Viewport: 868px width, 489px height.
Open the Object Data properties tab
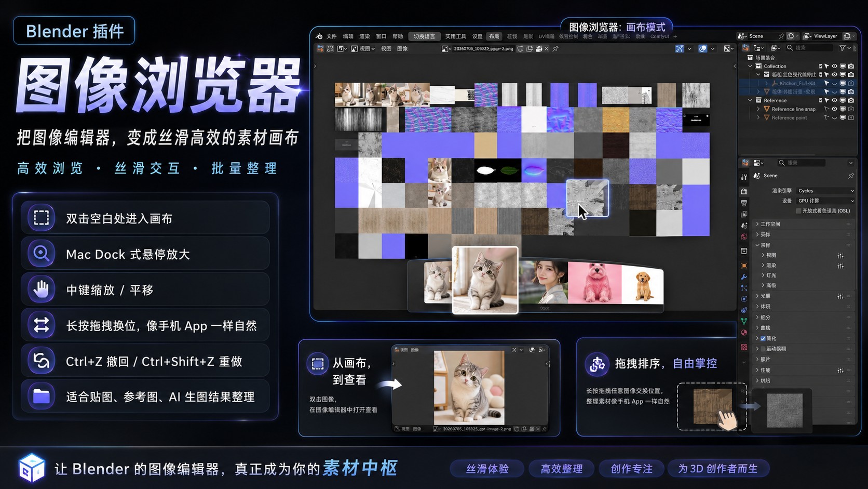(x=744, y=321)
